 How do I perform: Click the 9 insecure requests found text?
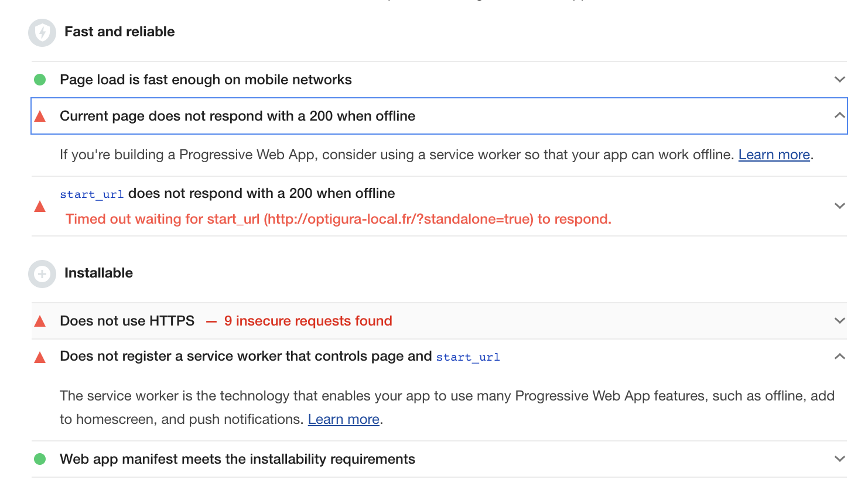click(x=308, y=321)
